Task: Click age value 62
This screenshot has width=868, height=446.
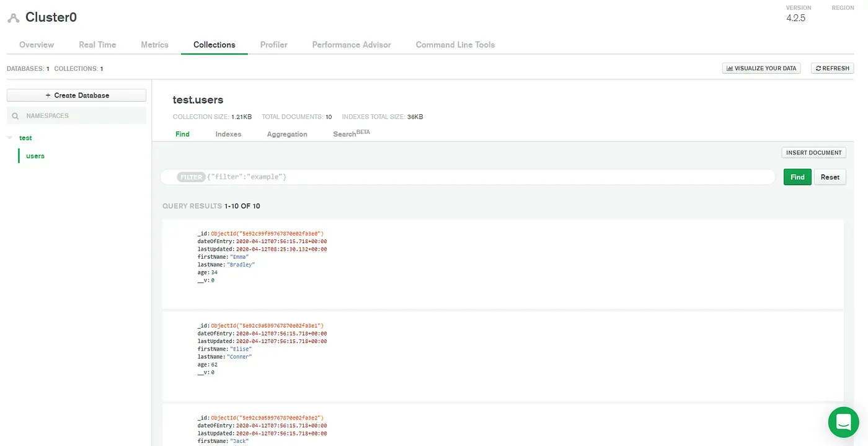Action: click(x=214, y=365)
